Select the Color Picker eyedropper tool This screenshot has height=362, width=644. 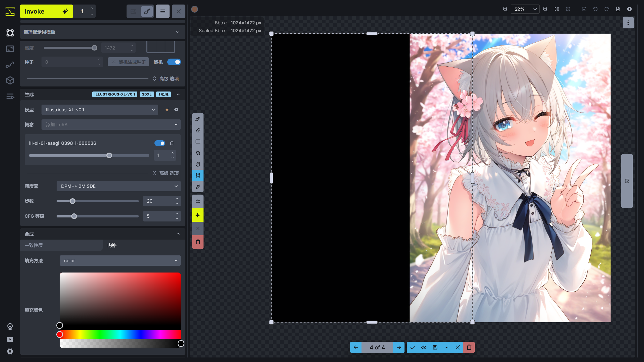click(x=198, y=187)
